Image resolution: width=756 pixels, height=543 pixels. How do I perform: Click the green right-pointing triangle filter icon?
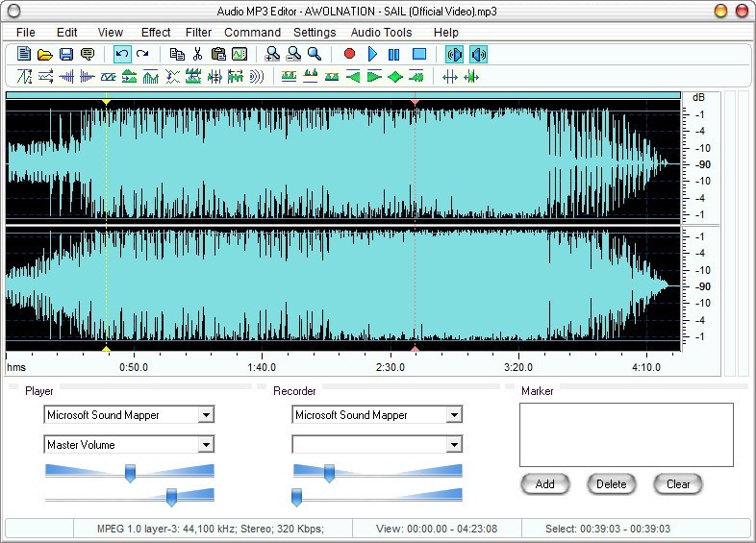click(x=374, y=77)
